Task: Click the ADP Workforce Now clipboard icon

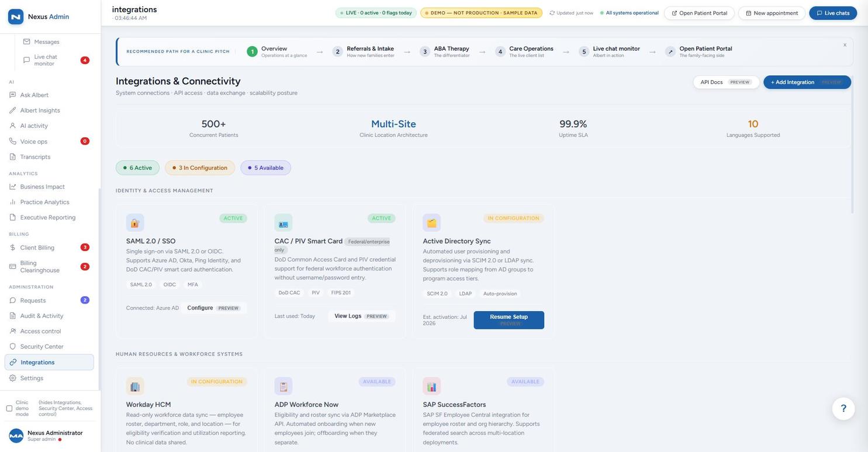Action: click(283, 386)
